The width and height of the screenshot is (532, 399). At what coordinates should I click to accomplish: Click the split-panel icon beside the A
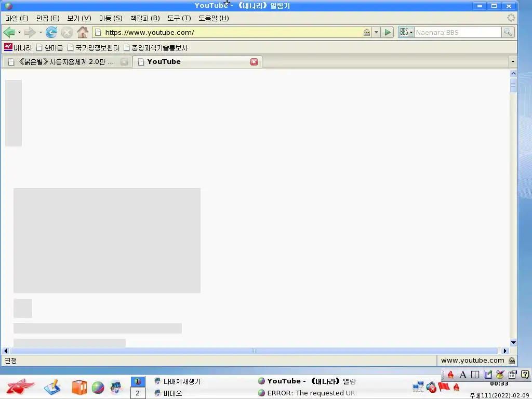(x=475, y=375)
